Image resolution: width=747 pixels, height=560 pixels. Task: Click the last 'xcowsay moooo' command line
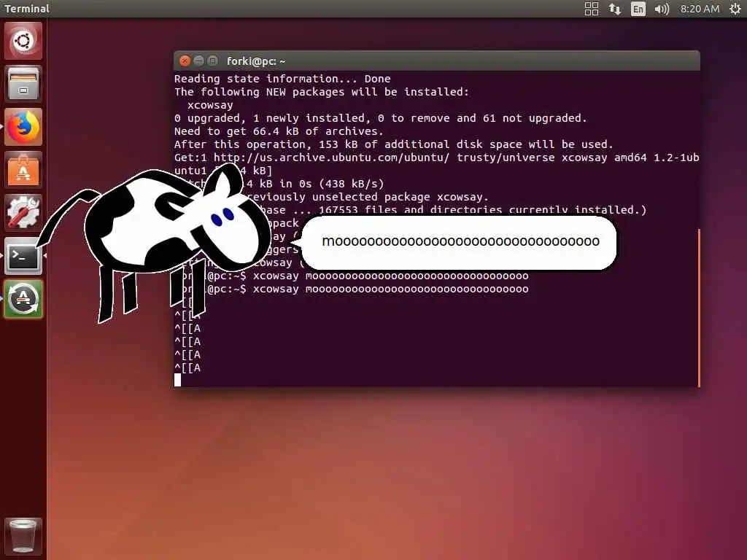(x=391, y=289)
